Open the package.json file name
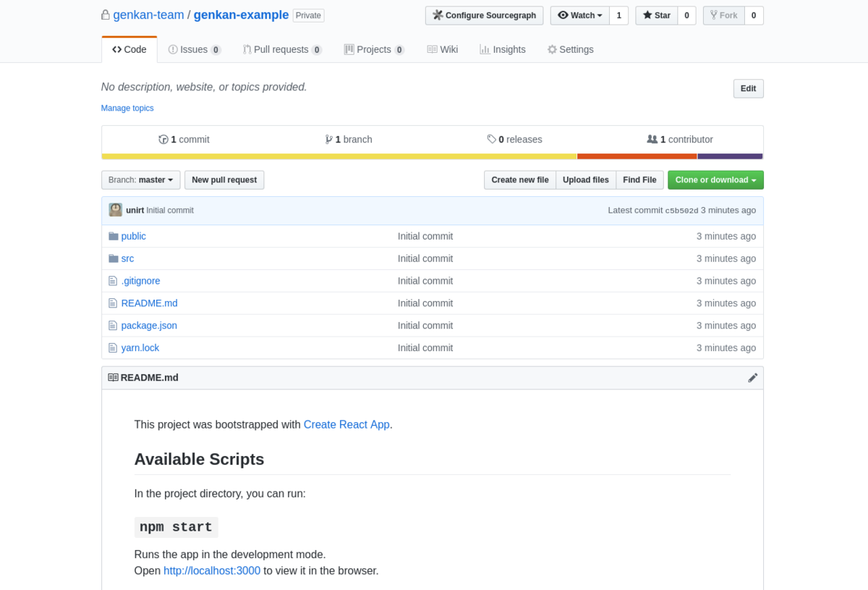The height and width of the screenshot is (590, 868). click(149, 326)
